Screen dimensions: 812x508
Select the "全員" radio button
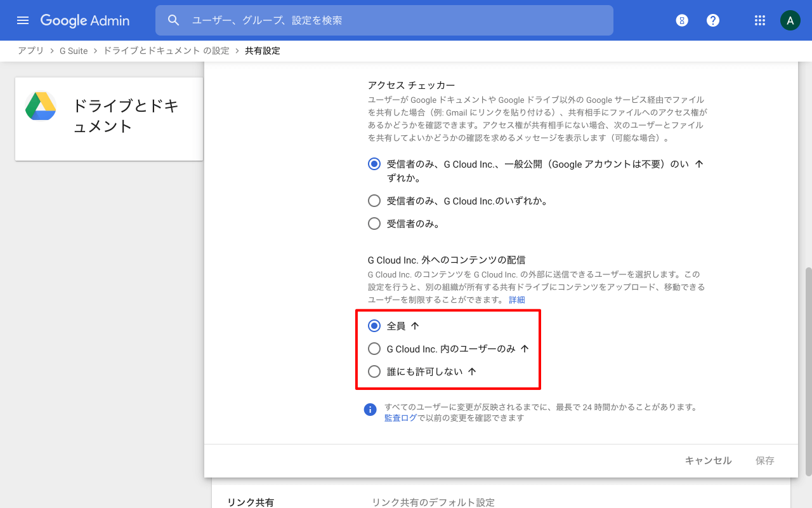point(374,326)
